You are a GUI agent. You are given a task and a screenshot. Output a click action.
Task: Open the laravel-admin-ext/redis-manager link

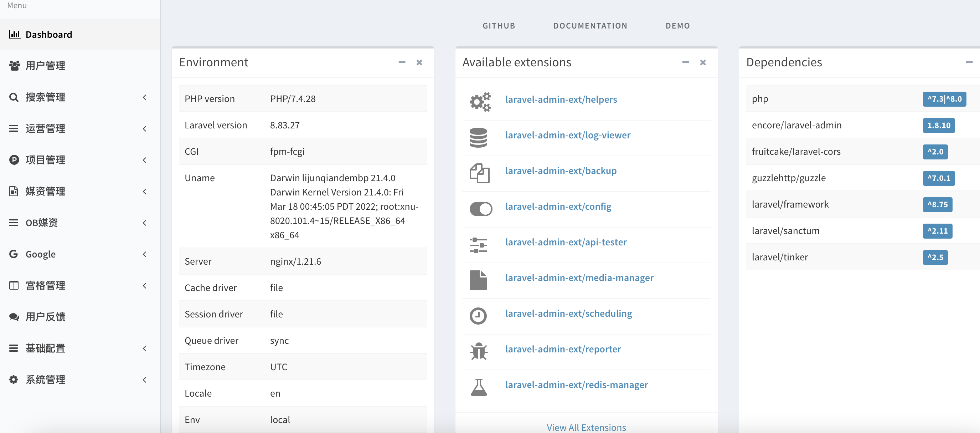tap(576, 384)
